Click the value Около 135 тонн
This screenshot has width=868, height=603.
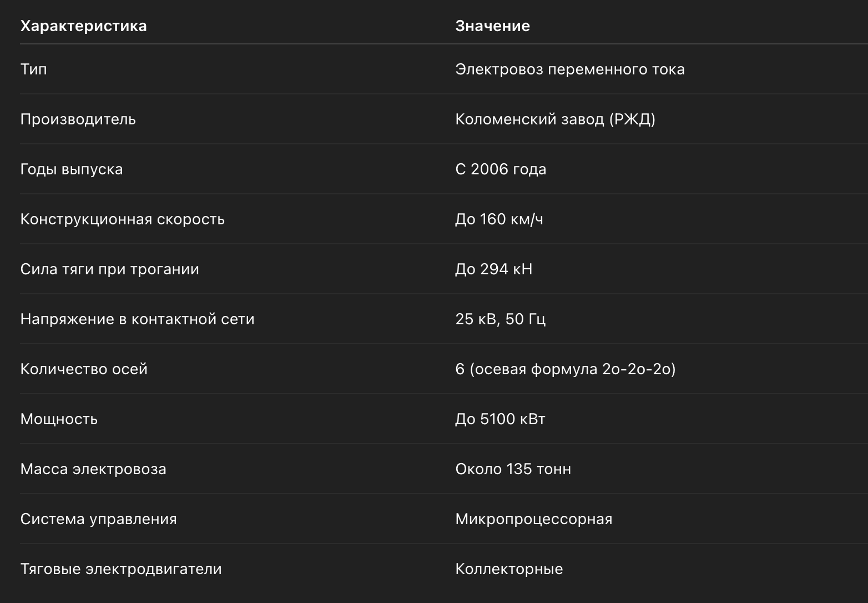pos(513,469)
